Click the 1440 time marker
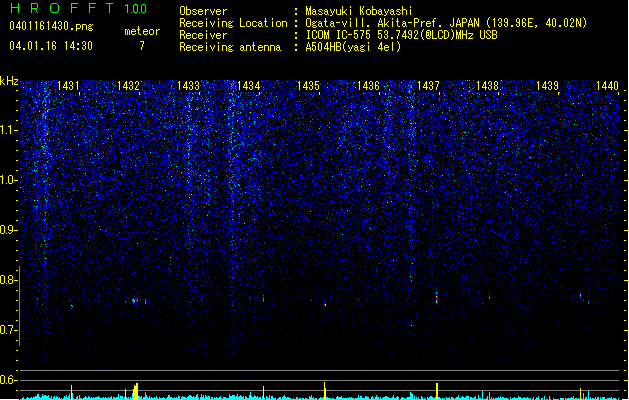 (607, 86)
